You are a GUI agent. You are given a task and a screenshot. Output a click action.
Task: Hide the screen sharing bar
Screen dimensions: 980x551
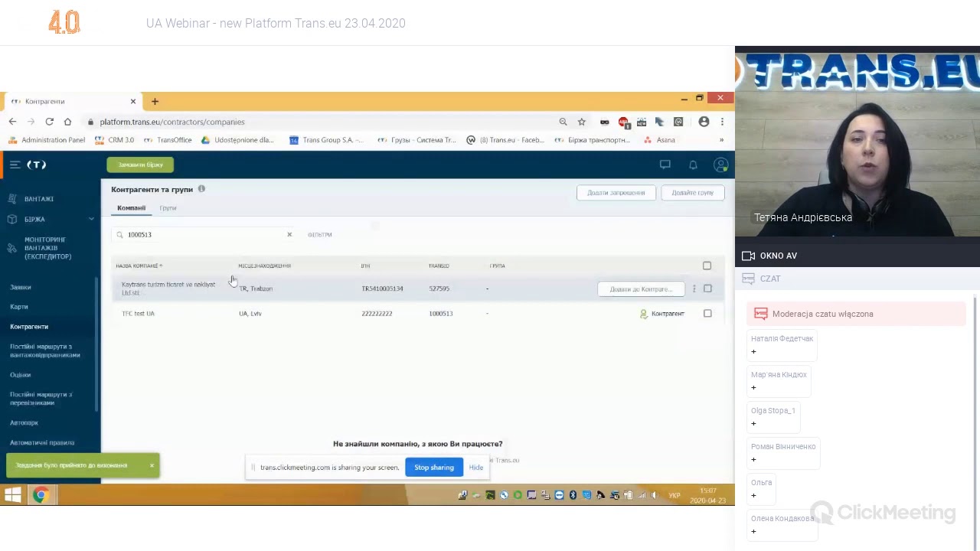coord(476,468)
